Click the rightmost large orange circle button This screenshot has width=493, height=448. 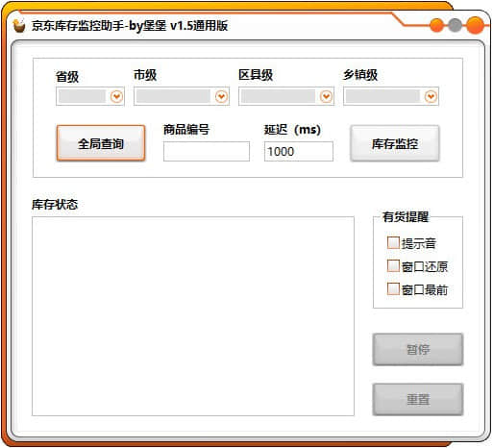click(475, 25)
